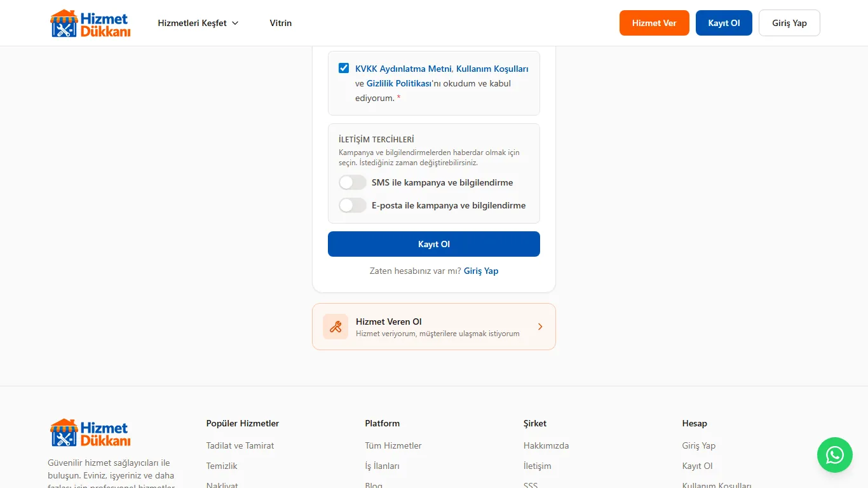Open the İş İlanları footer link

pos(383,466)
